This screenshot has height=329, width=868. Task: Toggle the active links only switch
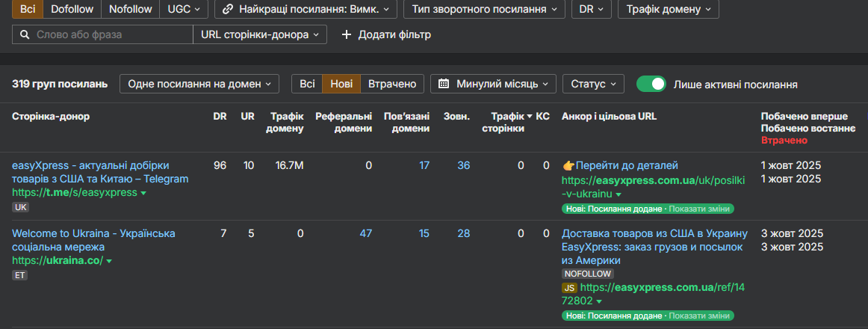click(651, 84)
